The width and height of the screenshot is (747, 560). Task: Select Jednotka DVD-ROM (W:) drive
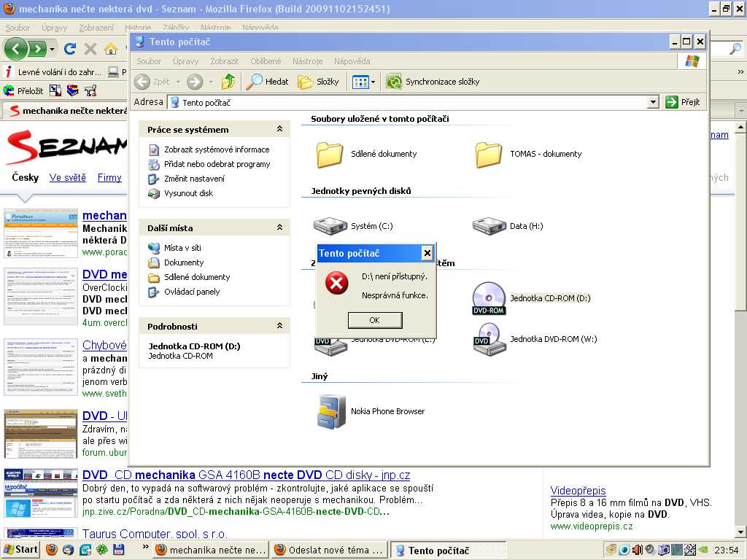(x=489, y=339)
